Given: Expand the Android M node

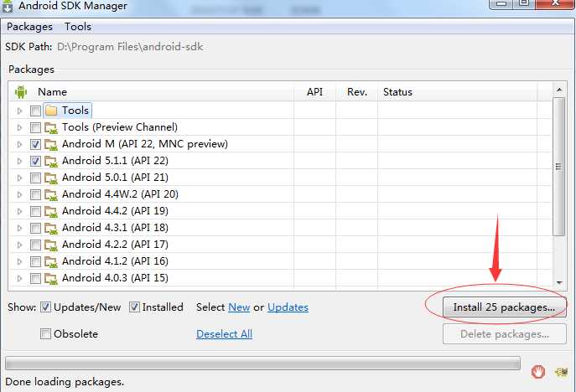Looking at the screenshot, I should (19, 144).
